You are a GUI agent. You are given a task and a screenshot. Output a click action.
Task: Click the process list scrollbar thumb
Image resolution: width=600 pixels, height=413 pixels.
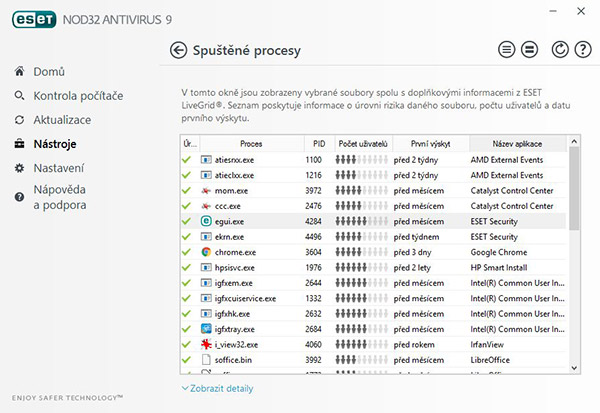tap(574, 189)
